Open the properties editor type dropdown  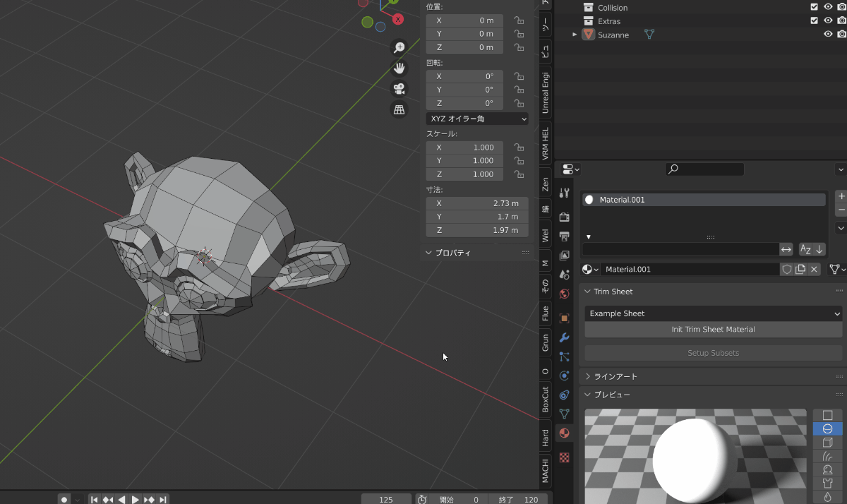pos(570,169)
